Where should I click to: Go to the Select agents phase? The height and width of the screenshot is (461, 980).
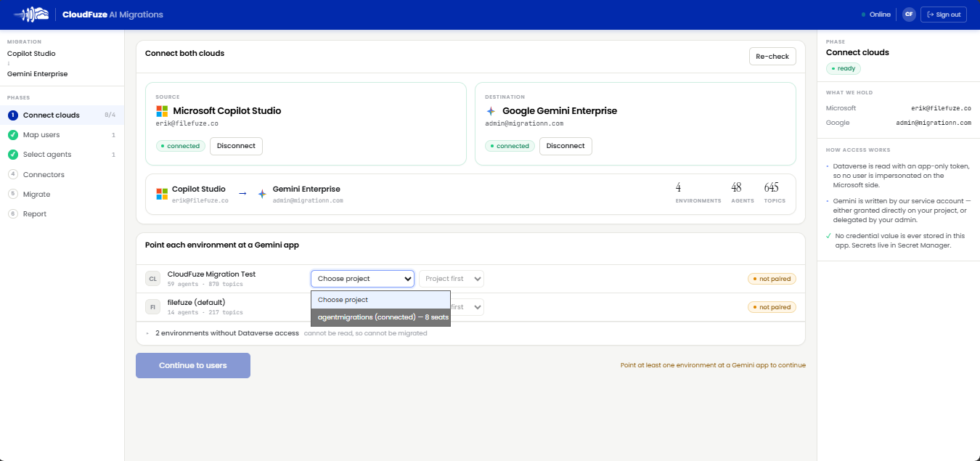(62, 155)
